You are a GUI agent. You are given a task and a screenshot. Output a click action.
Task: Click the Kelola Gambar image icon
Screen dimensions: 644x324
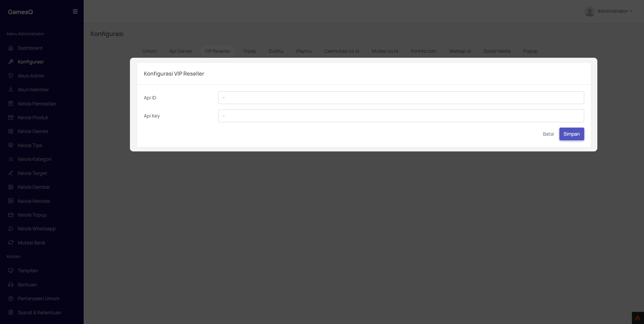(x=11, y=187)
